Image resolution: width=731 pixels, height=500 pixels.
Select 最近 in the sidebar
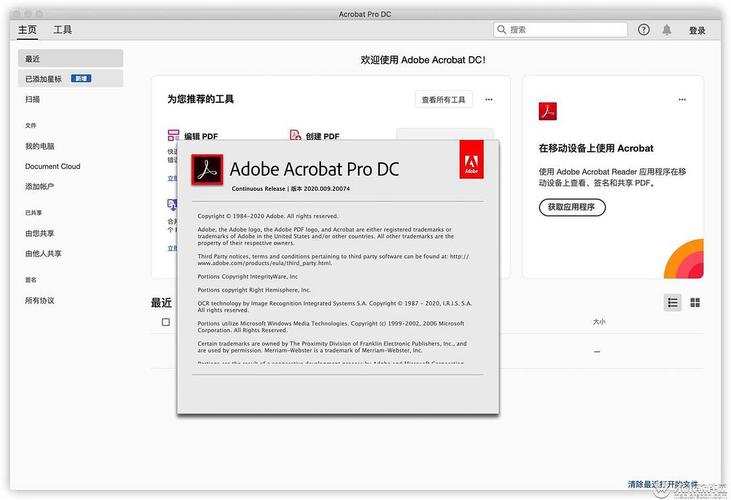[x=70, y=59]
